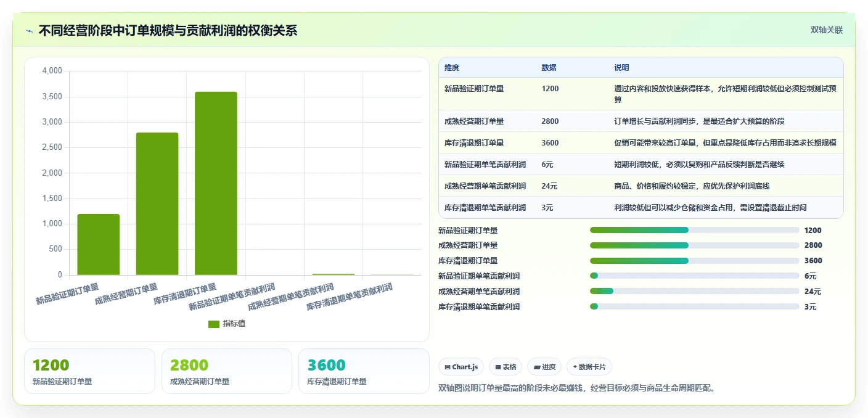The height and width of the screenshot is (418, 868).
Task: Click the 库存清退期订单量 progress bar
Action: (695, 261)
